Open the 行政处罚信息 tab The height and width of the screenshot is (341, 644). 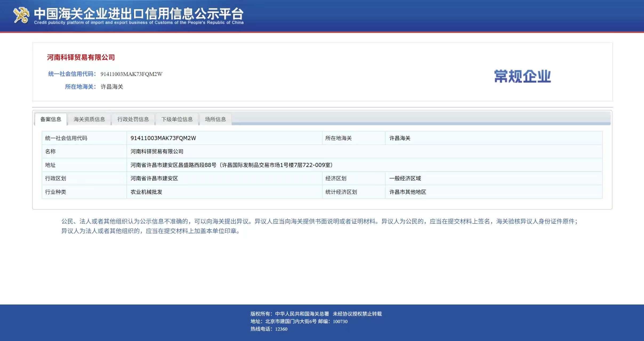point(133,119)
